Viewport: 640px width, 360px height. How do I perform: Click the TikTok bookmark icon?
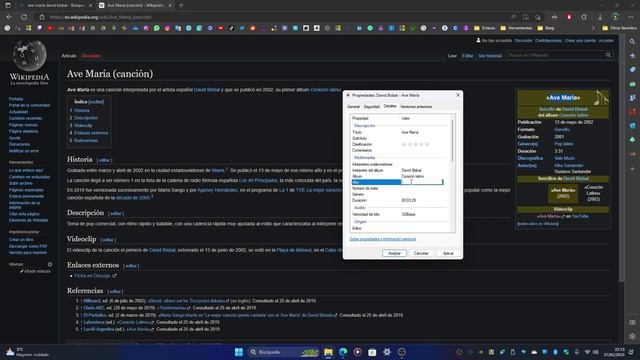(231, 28)
